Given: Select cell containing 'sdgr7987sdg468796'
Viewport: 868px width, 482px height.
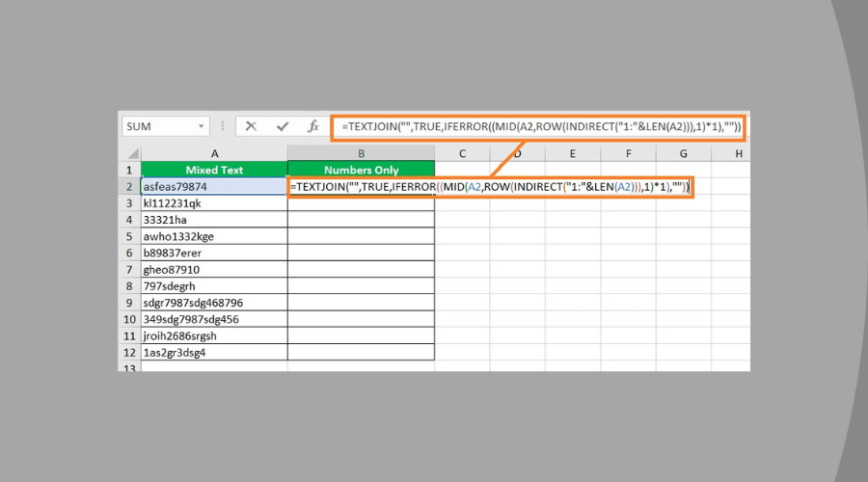Looking at the screenshot, I should click(214, 303).
